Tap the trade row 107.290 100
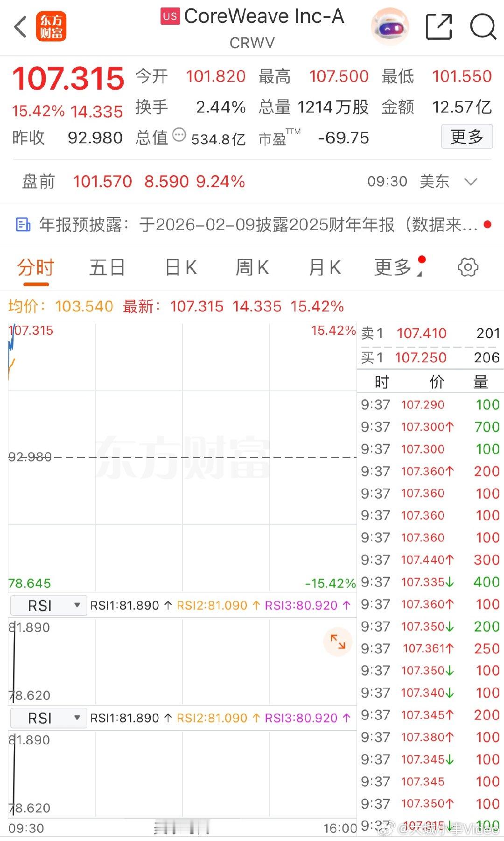The image size is (504, 841). 430,404
